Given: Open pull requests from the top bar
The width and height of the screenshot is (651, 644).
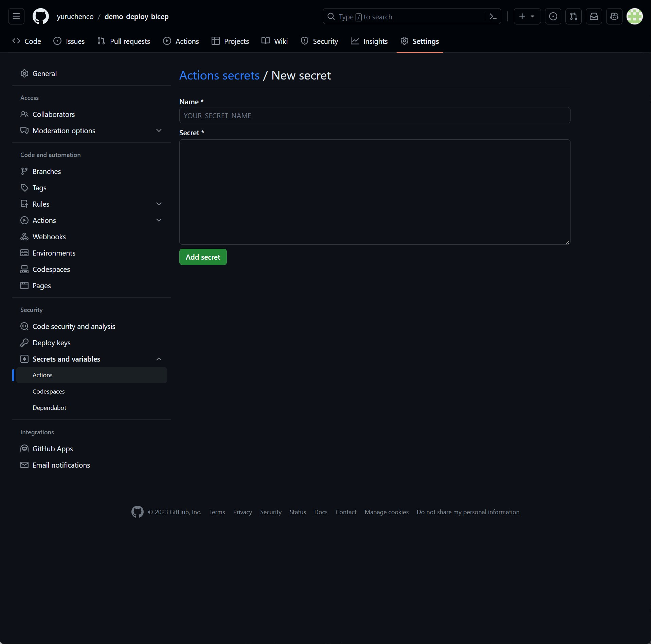Looking at the screenshot, I should click(574, 16).
